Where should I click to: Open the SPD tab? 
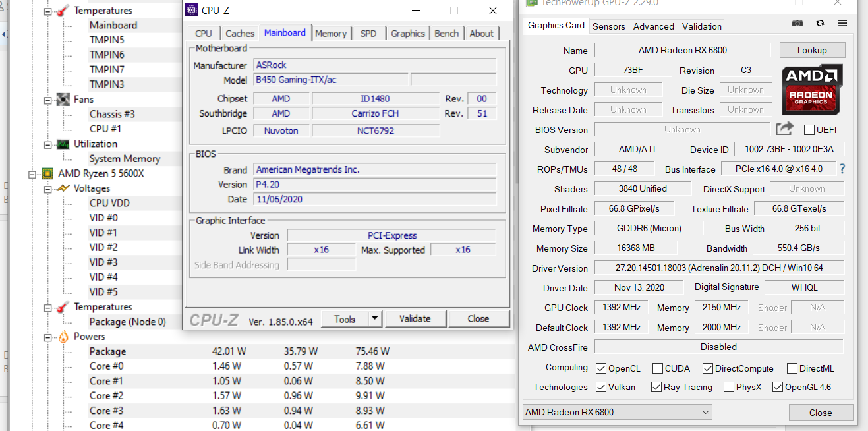click(x=368, y=33)
